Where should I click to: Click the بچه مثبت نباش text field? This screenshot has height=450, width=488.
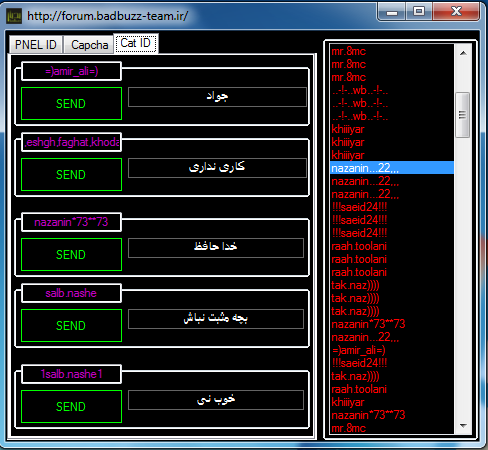pos(216,319)
